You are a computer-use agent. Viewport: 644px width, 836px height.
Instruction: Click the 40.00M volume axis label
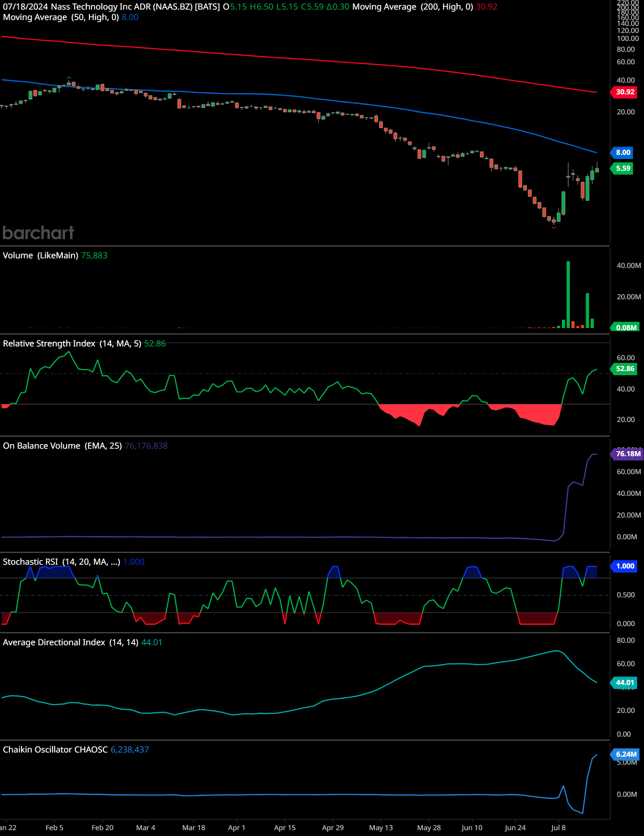(x=629, y=265)
